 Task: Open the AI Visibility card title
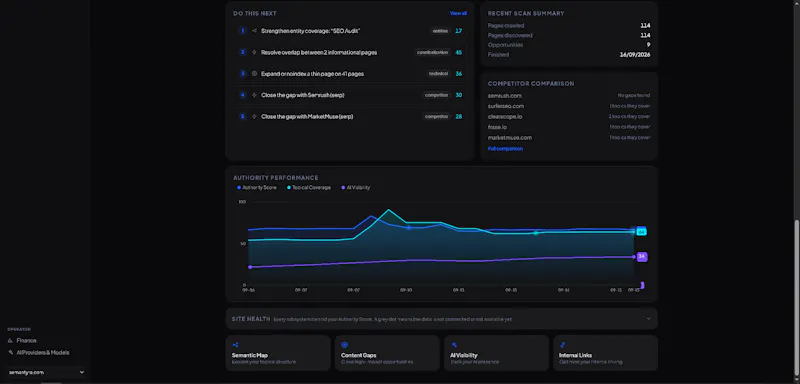(464, 355)
